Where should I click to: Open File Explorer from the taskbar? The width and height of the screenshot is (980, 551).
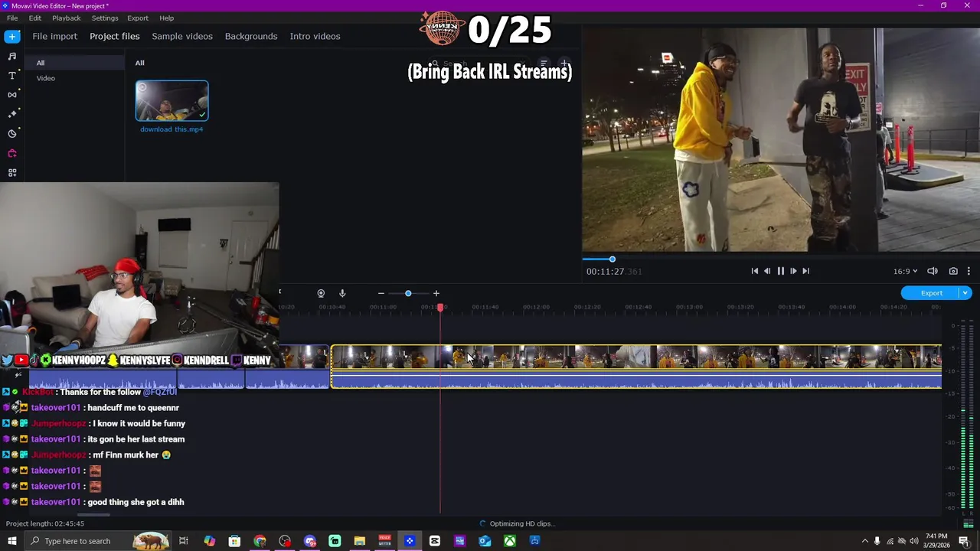tap(360, 541)
